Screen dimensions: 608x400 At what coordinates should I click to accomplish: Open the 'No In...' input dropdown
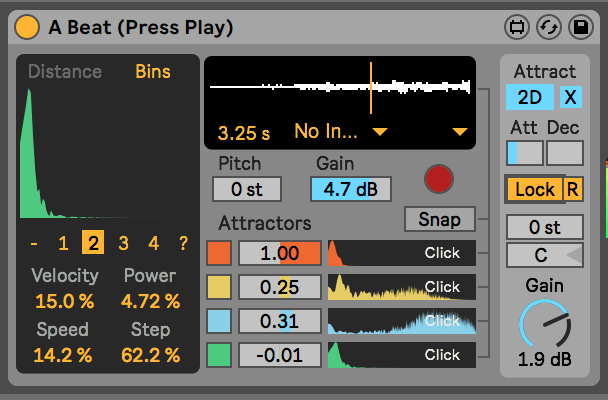(x=340, y=131)
